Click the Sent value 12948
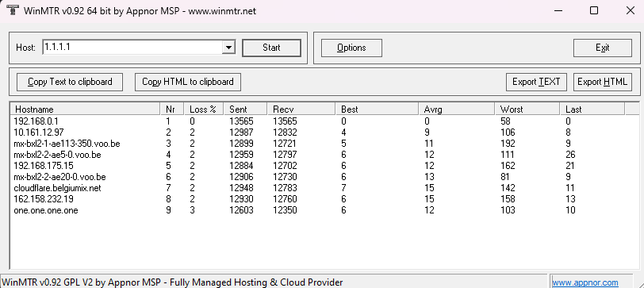This screenshot has height=288, width=644. click(241, 188)
